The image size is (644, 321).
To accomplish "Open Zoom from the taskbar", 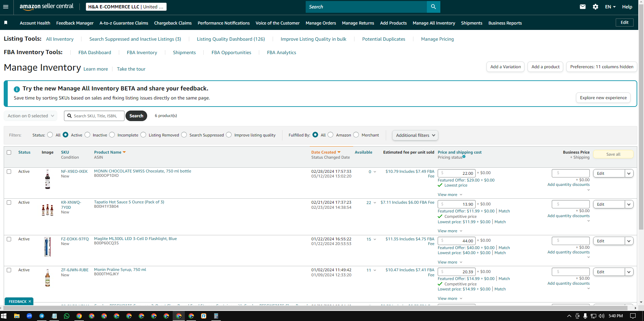I will coord(29,316).
